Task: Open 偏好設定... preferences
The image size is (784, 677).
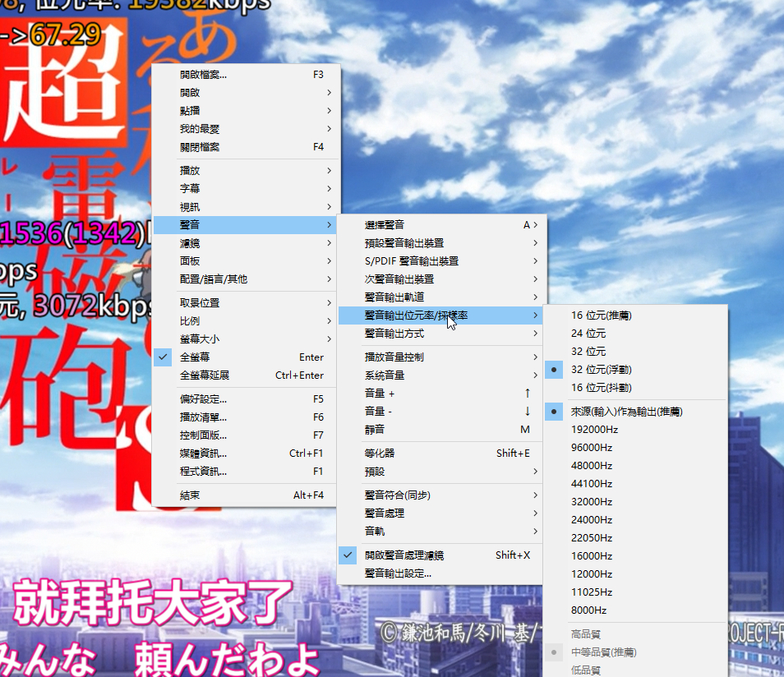Action: (x=246, y=399)
